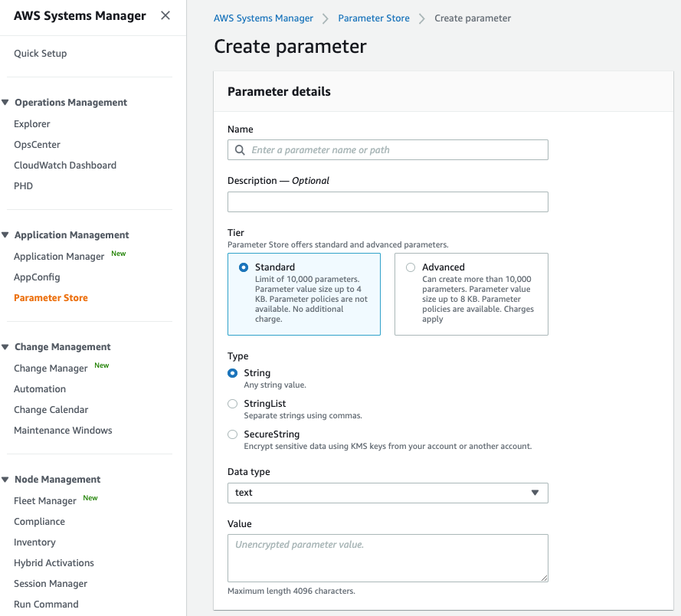Click the Value text area
Viewport: 681px width, 616px height.
388,558
